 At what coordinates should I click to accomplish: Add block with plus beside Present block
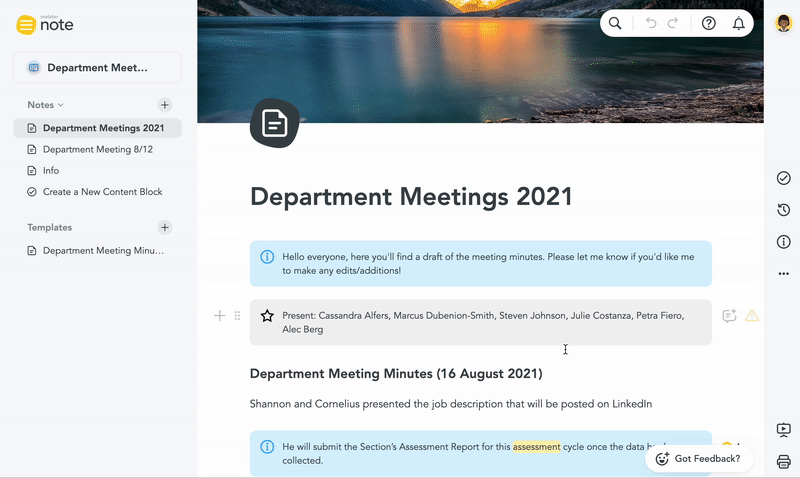pos(219,316)
